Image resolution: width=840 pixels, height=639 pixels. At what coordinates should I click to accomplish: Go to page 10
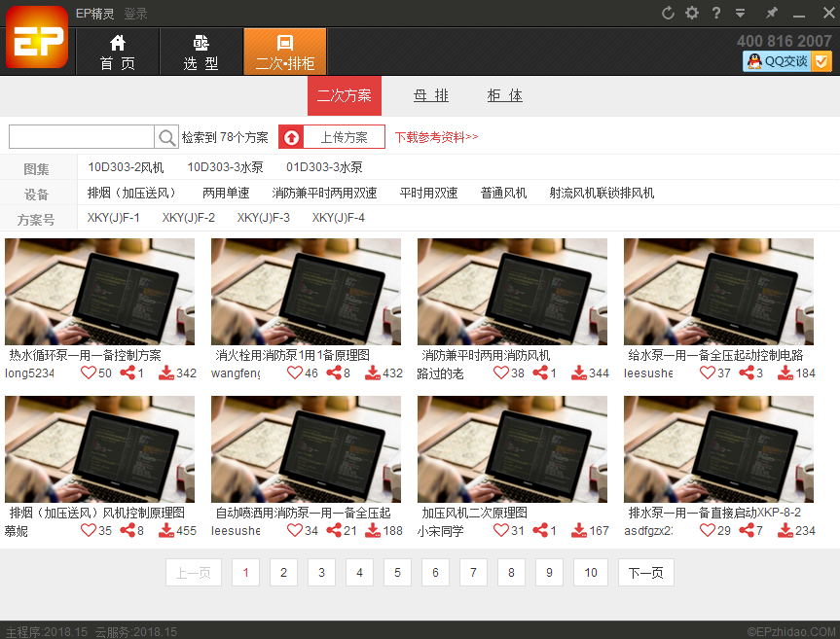click(x=591, y=573)
